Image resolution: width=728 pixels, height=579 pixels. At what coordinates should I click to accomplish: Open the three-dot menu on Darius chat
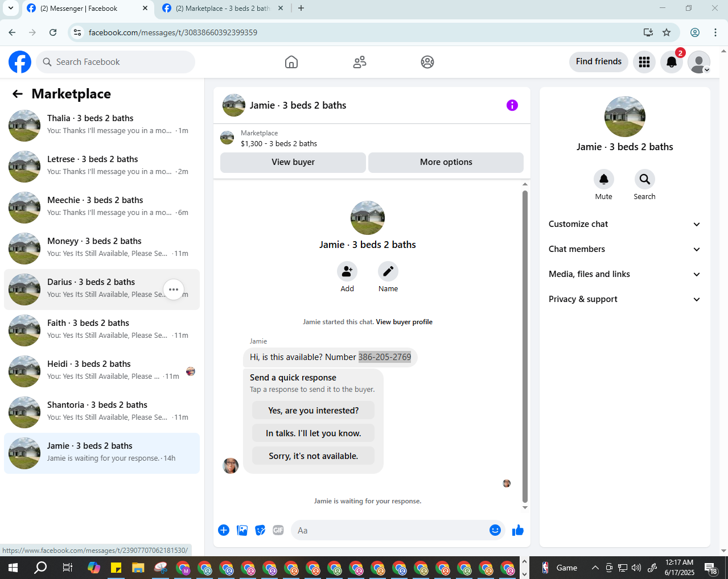tap(174, 289)
